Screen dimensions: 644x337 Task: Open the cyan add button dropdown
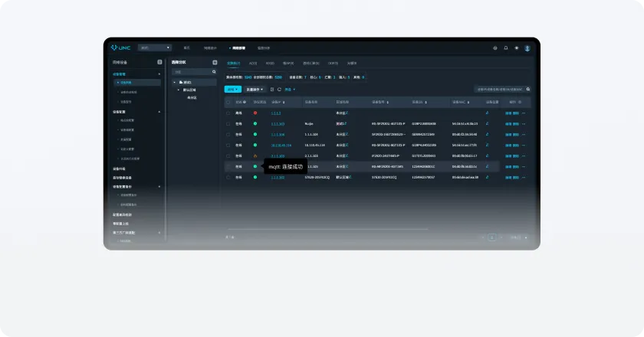click(233, 89)
